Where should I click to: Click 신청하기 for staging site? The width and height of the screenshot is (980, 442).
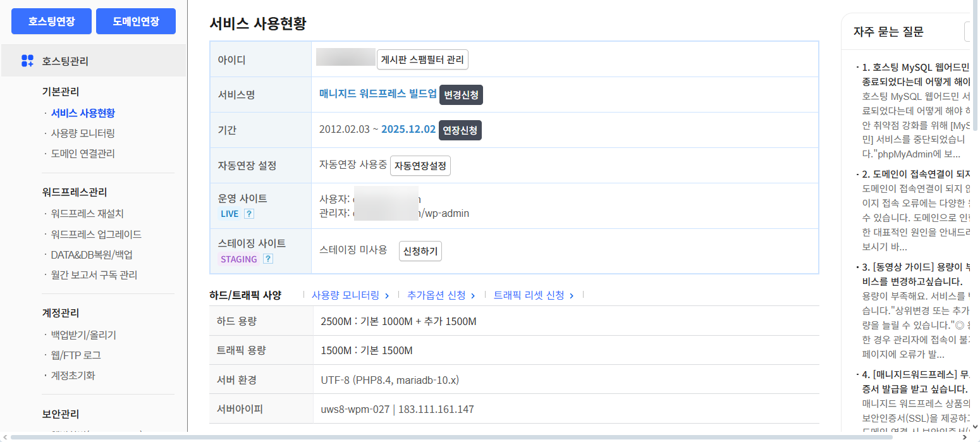[x=420, y=251]
